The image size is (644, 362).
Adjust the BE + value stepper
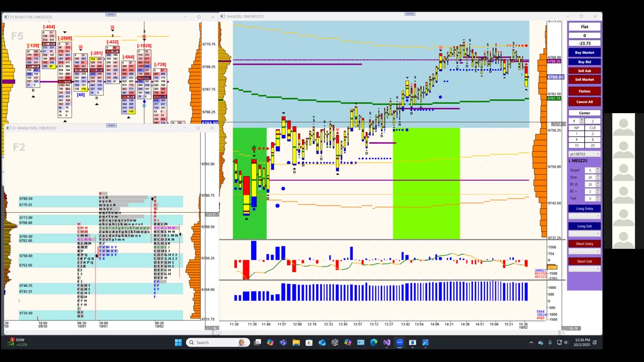tap(598, 191)
